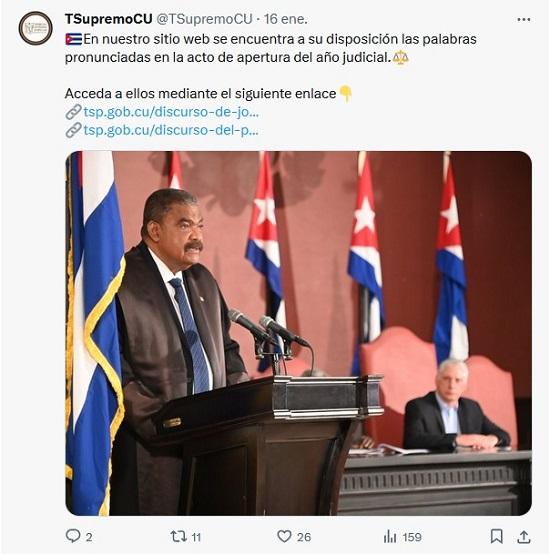Viewport: 550px width, 554px height.
Task: Share the tweet with the upload arrow icon
Action: tap(524, 537)
